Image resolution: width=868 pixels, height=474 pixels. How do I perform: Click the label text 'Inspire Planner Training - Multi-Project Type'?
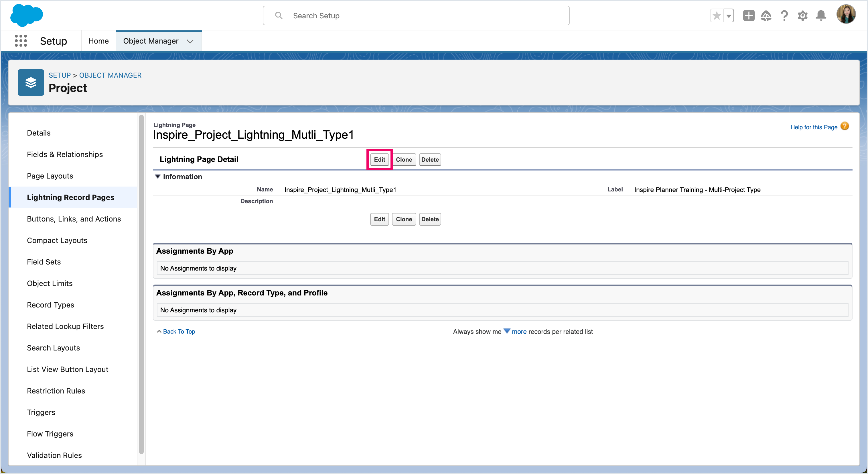(697, 190)
